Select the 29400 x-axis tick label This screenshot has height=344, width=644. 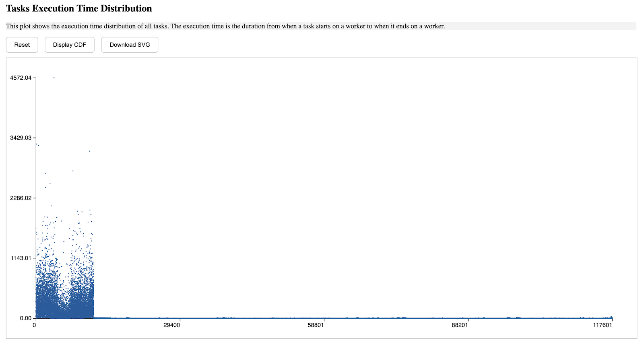point(172,325)
